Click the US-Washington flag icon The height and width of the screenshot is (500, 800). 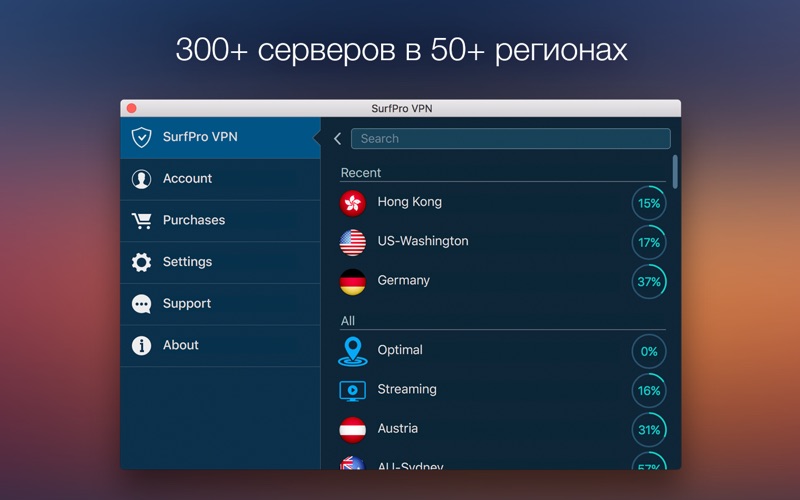353,242
